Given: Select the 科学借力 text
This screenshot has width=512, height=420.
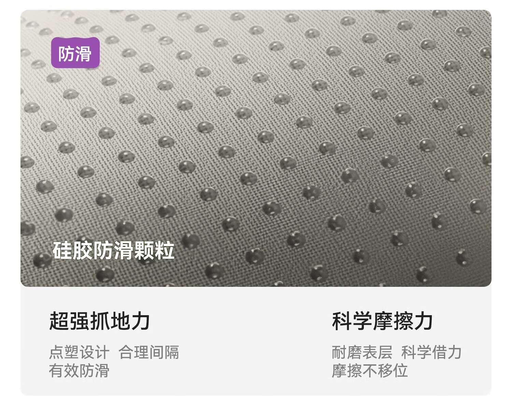Looking at the screenshot, I should [431, 352].
